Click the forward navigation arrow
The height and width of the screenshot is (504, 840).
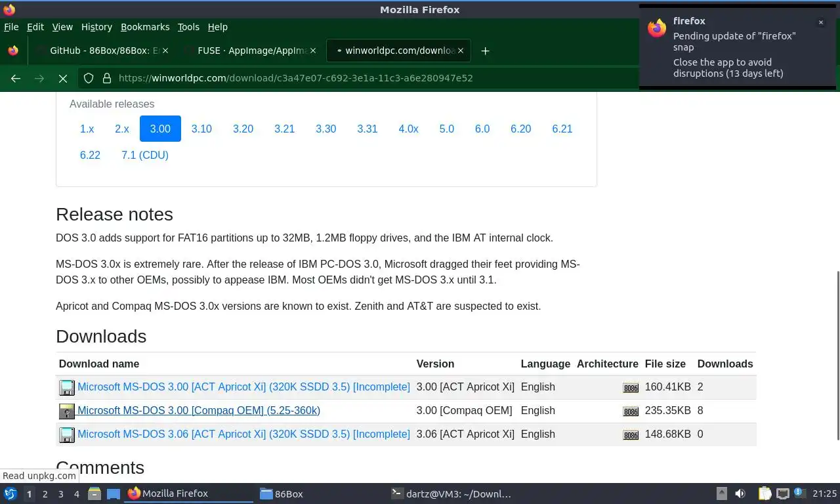tap(39, 78)
